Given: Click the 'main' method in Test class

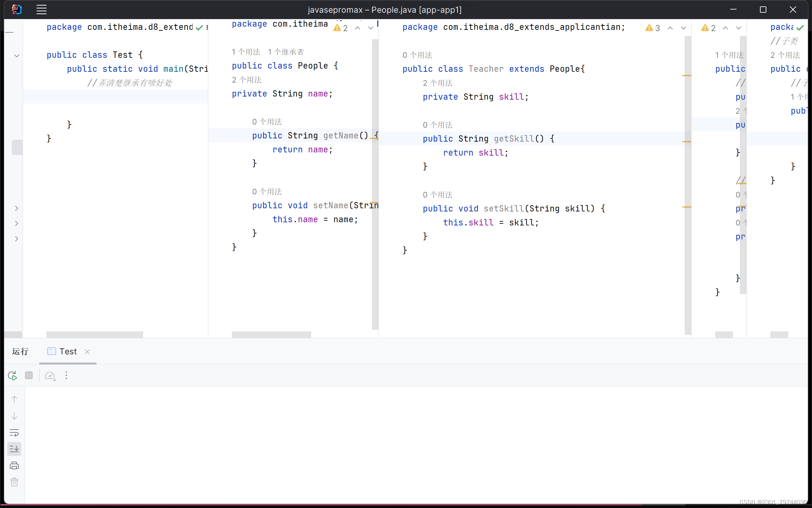Looking at the screenshot, I should [x=173, y=69].
